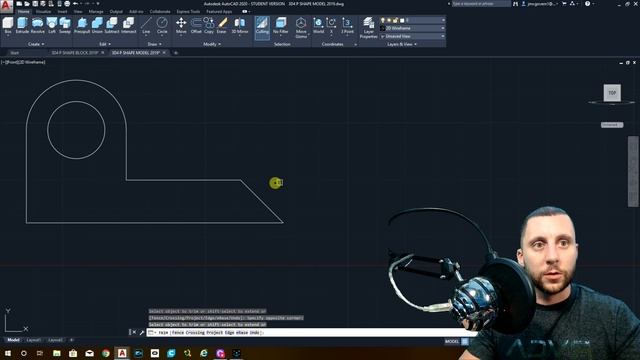Select the Line draw tool
The width and height of the screenshot is (640, 360).
tap(146, 25)
